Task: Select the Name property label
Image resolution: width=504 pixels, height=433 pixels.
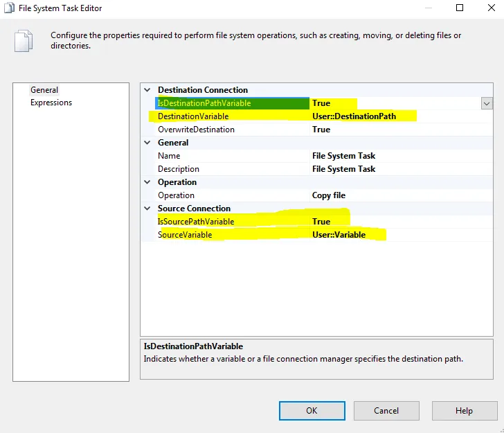Action: tap(169, 156)
